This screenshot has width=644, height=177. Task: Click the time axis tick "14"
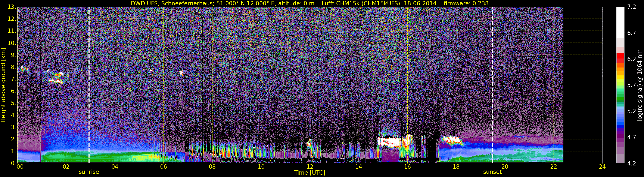[x=358, y=167]
